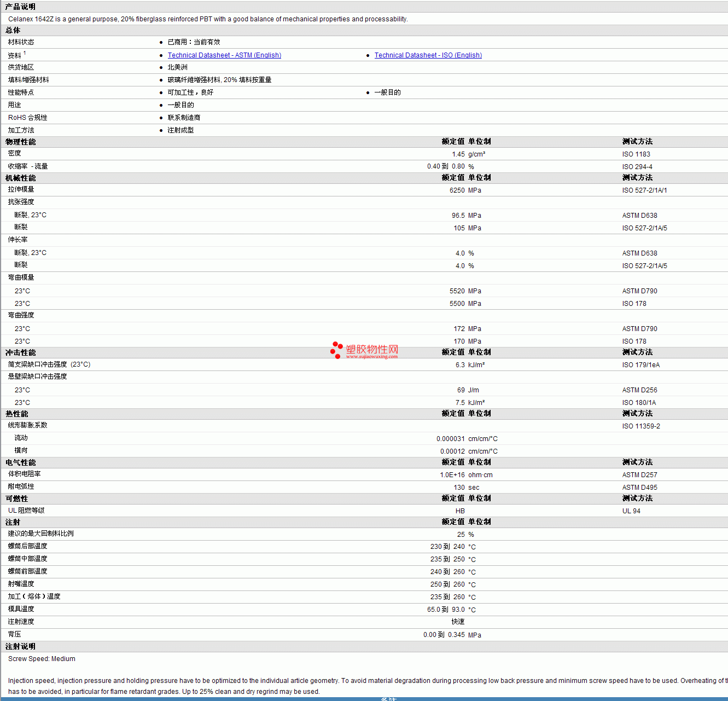Select the 物理性能 section header

21,142
